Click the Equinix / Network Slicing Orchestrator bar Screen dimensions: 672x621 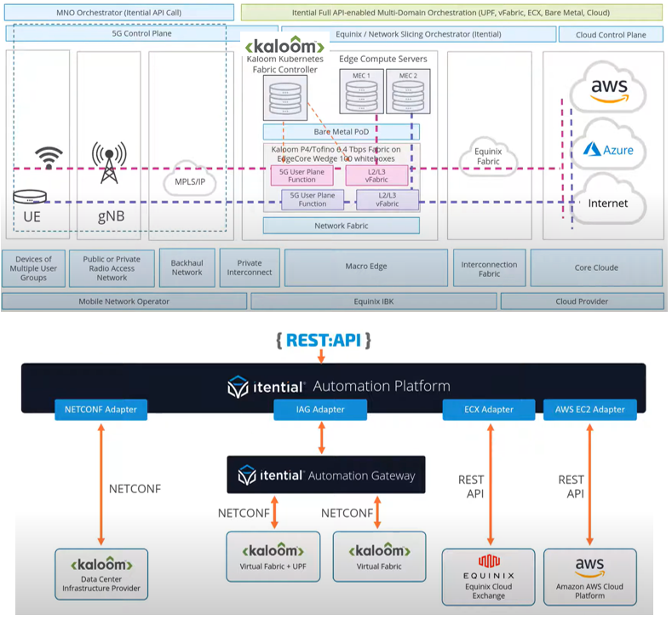pyautogui.click(x=419, y=34)
